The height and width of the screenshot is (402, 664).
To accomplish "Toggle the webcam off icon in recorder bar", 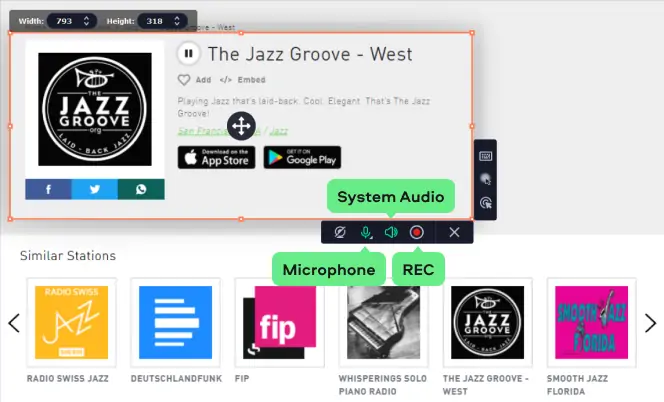I will (340, 232).
